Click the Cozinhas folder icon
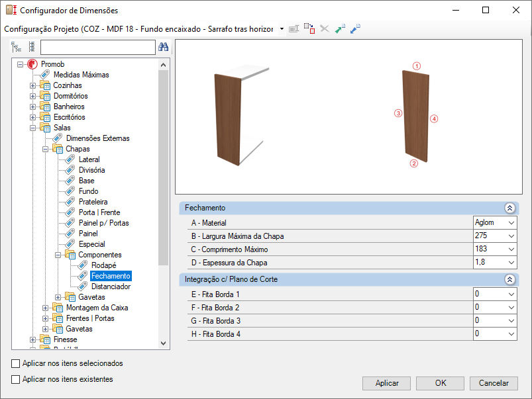Viewport: 532px width, 399px height. coord(45,85)
